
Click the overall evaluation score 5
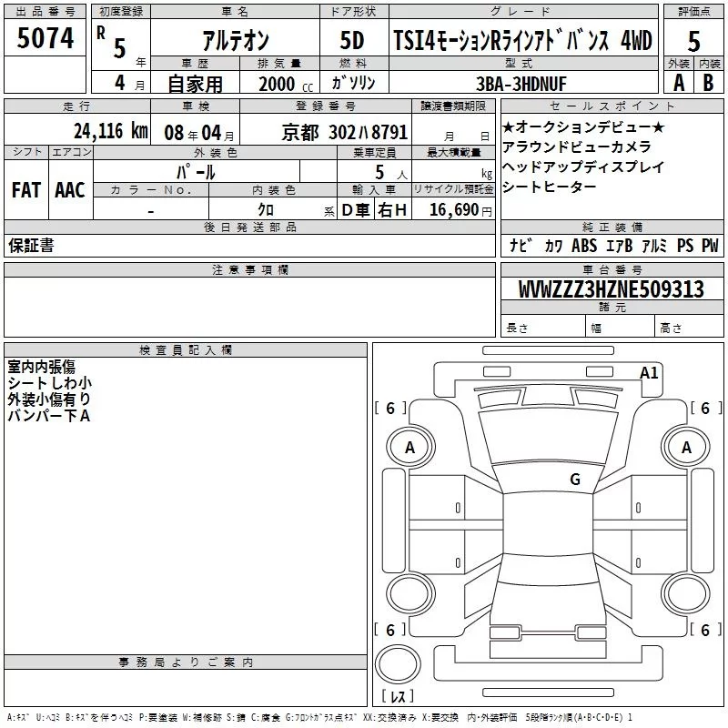(693, 42)
